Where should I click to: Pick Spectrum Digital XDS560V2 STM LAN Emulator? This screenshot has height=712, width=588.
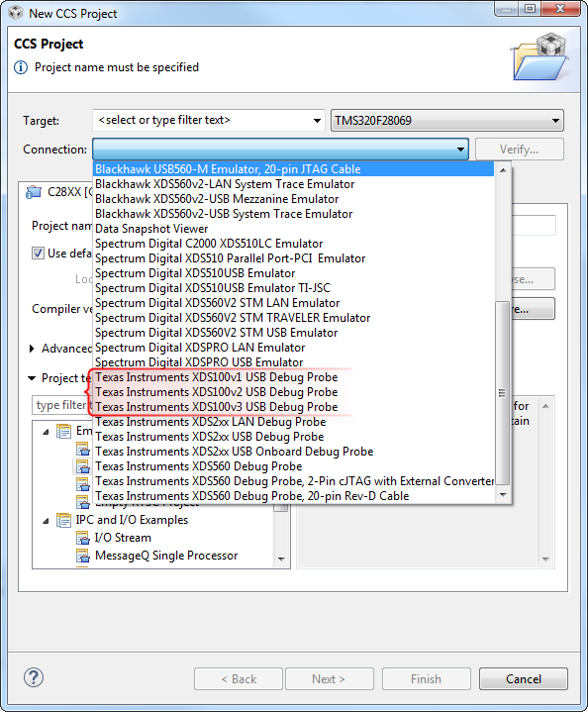[293, 303]
